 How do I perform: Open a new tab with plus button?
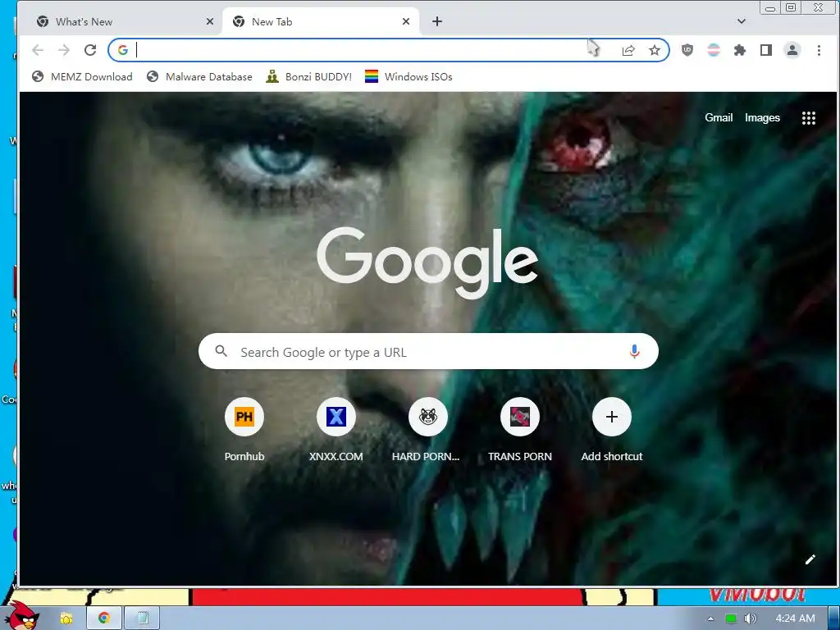coord(437,21)
